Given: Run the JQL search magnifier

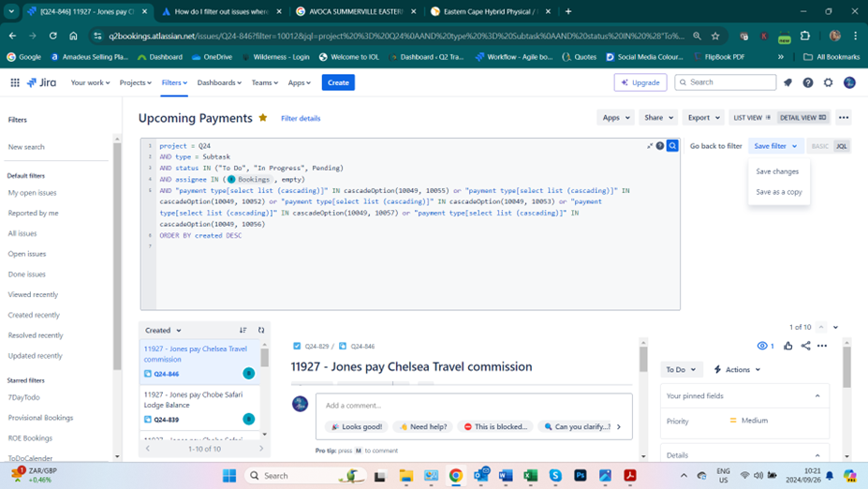Looking at the screenshot, I should pos(672,146).
